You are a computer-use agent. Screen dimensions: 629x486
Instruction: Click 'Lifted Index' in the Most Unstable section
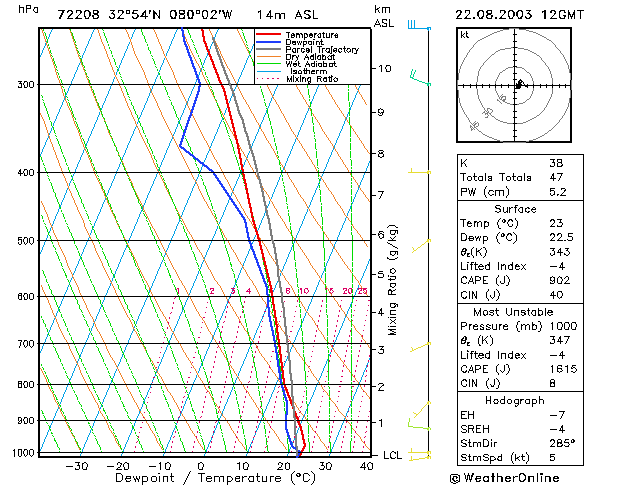(493, 355)
